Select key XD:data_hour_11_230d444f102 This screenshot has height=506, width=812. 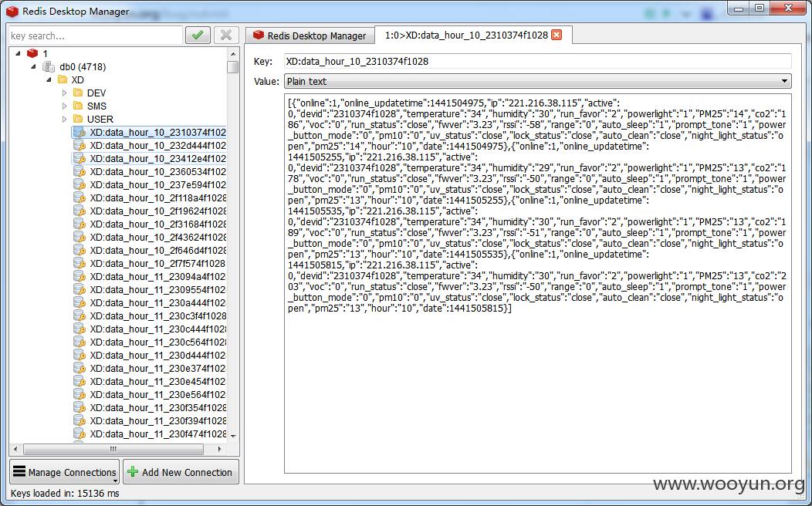pos(157,355)
